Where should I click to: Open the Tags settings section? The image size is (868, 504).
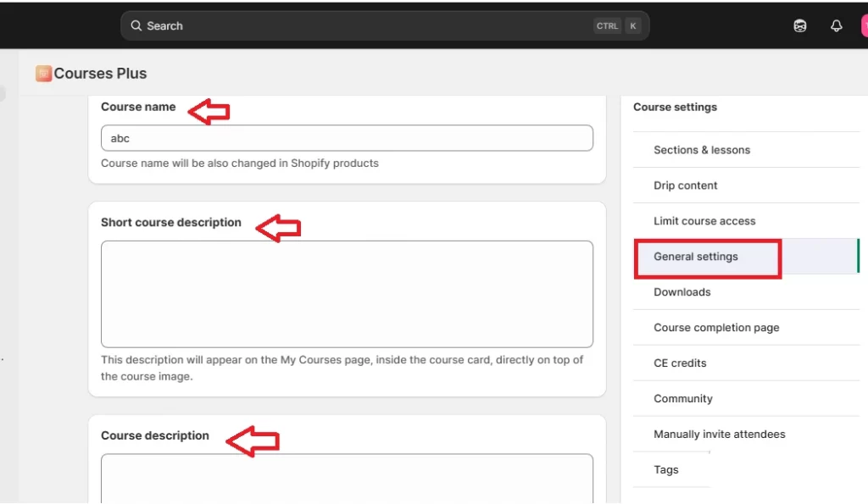point(666,470)
